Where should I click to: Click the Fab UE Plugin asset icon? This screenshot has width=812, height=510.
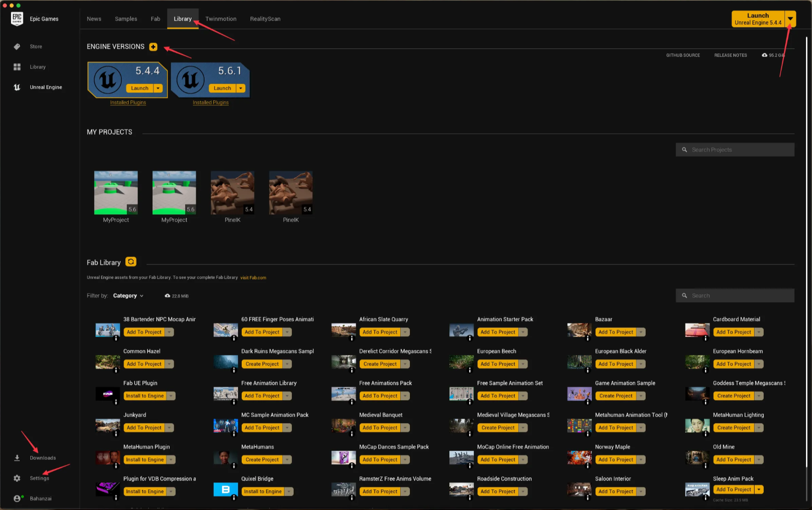[x=108, y=394]
